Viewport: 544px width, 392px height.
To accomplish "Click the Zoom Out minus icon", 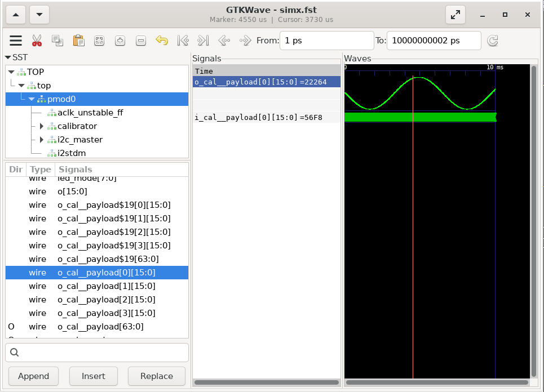I will coord(141,41).
